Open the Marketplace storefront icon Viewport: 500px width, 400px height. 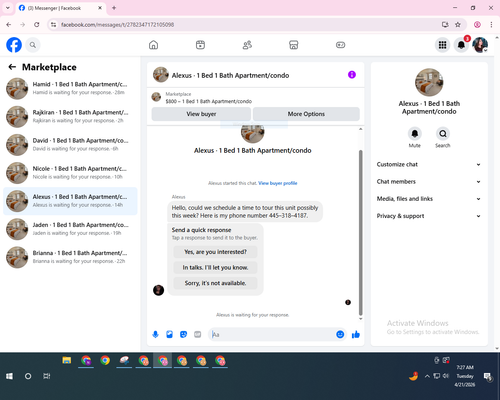[294, 45]
